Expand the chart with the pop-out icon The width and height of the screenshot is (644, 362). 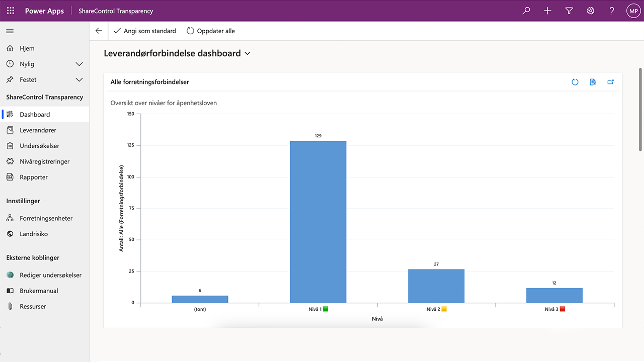610,82
